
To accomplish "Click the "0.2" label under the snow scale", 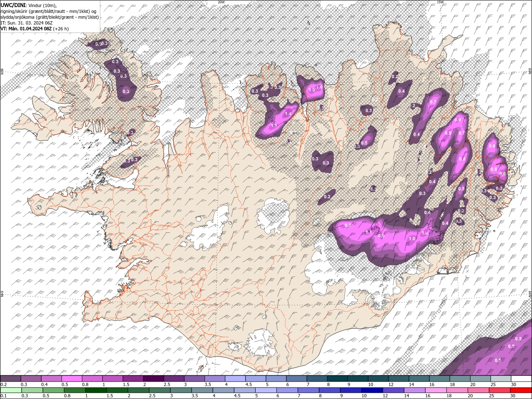I will (x=3, y=384).
